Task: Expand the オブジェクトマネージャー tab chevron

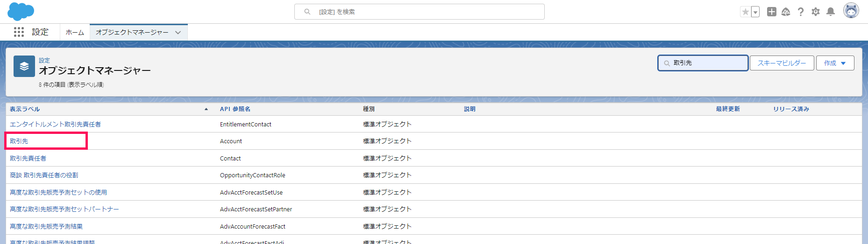Action: coord(178,32)
